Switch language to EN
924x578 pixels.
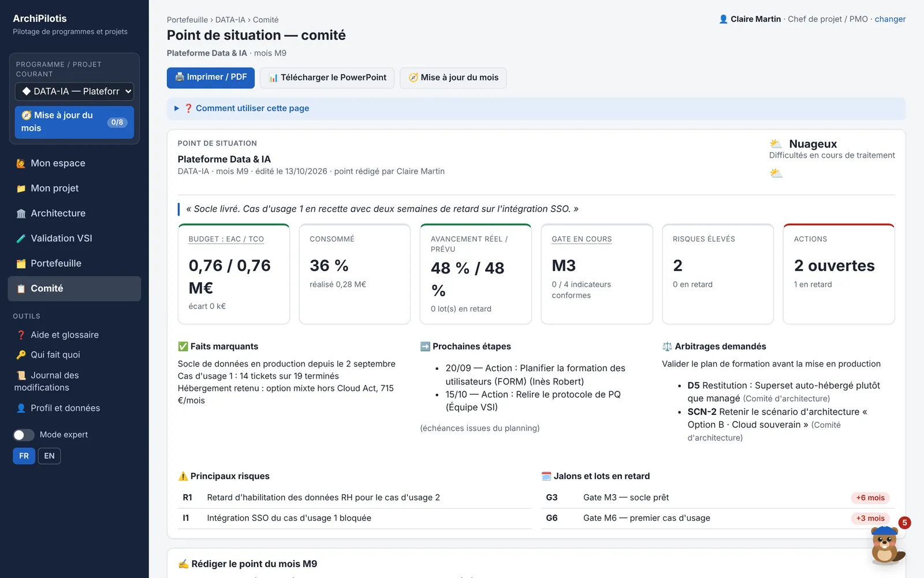[50, 456]
